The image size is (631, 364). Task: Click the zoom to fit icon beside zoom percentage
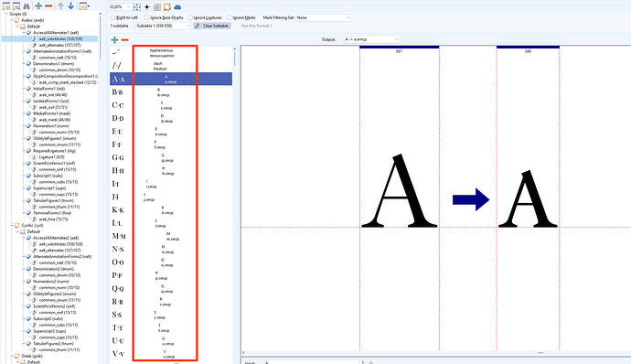click(137, 6)
